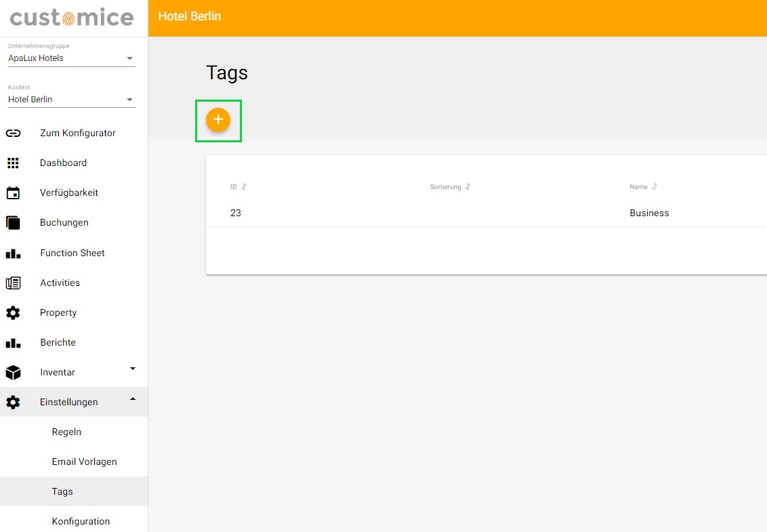Viewport: 767px width, 532px height.
Task: Click the Dashboard grid icon
Action: point(13,163)
